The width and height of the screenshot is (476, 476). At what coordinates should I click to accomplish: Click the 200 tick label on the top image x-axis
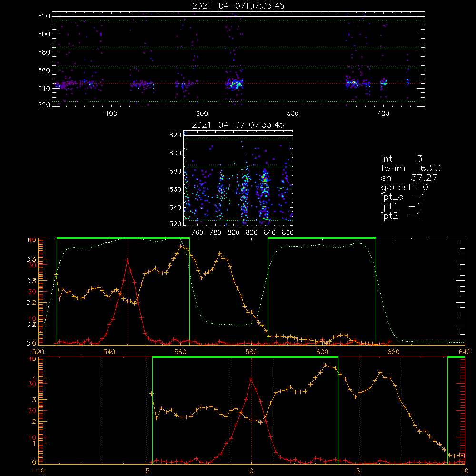point(202,114)
